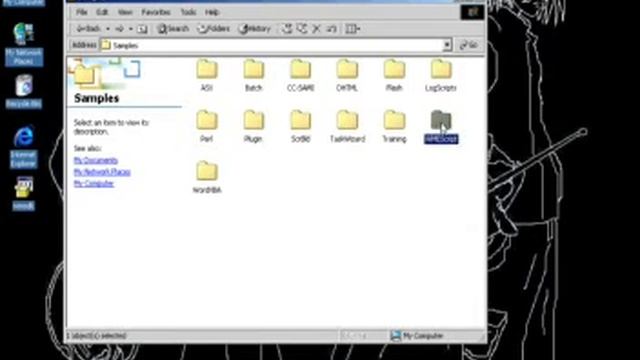The width and height of the screenshot is (640, 360).
Task: Toggle the Folders pane
Action: point(214,29)
